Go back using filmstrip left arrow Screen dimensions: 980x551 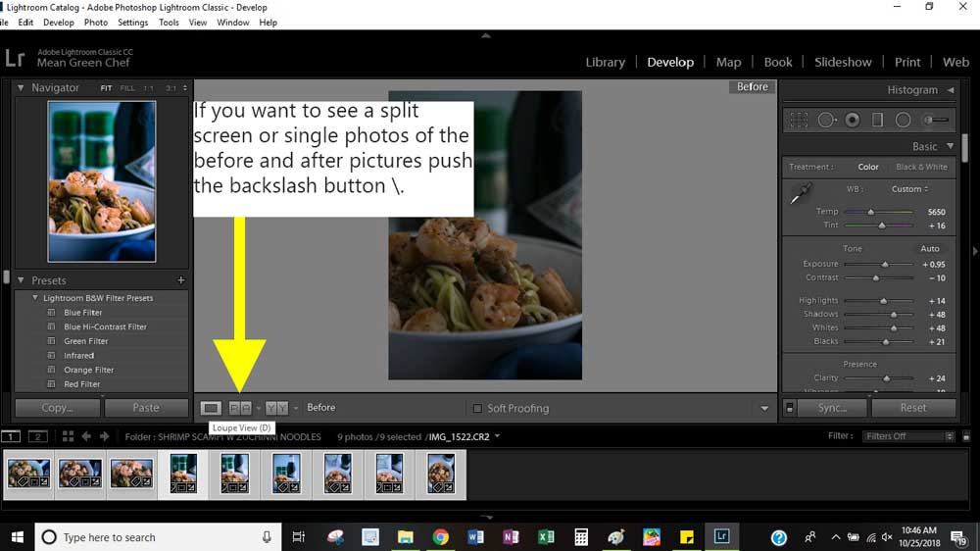pos(86,436)
